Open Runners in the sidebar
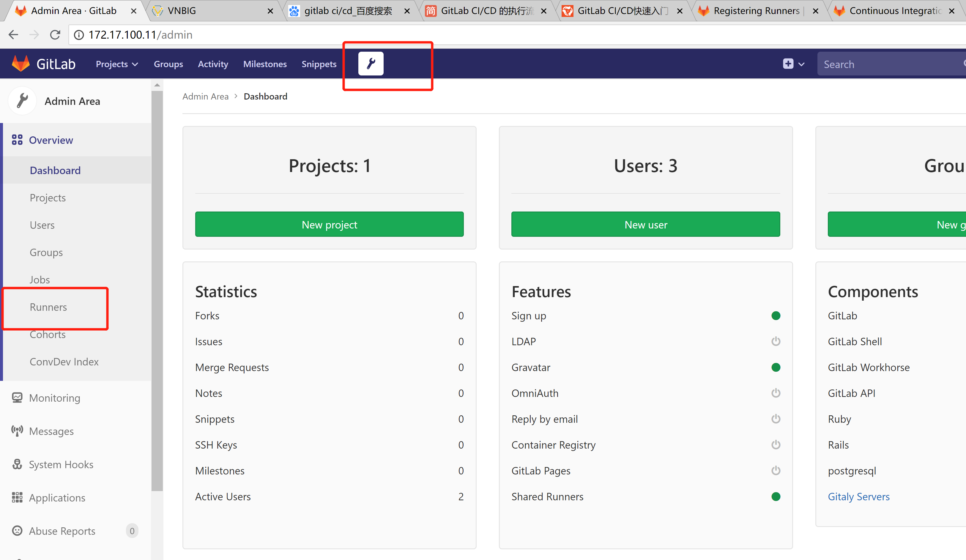966x560 pixels. [x=48, y=307]
